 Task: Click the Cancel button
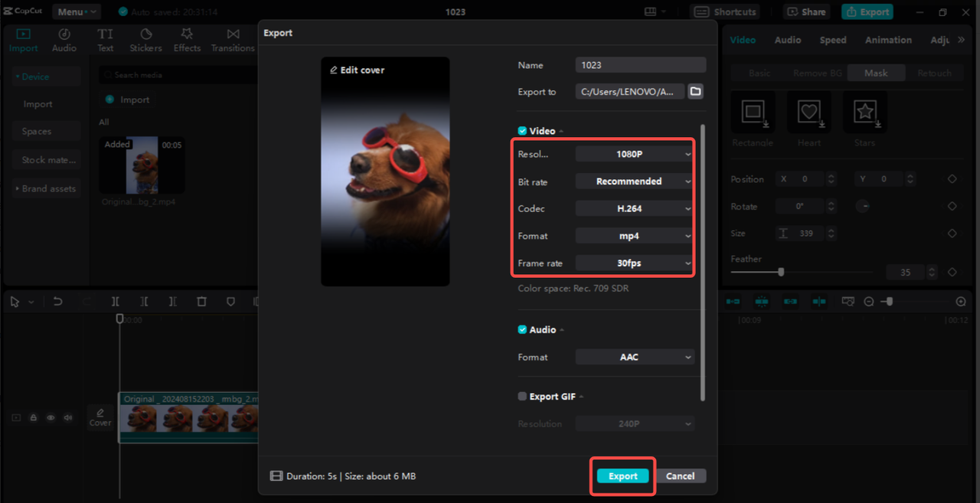point(680,476)
